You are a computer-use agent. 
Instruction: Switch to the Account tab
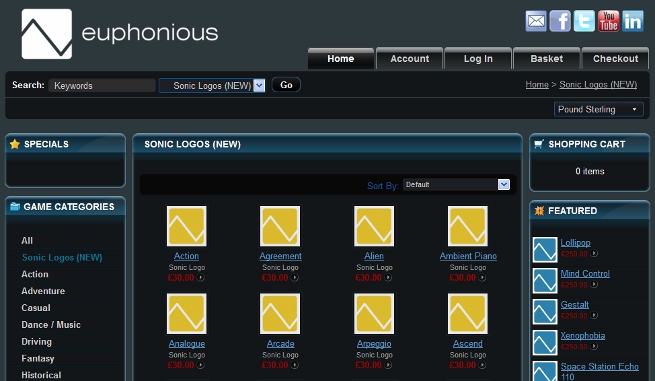point(409,58)
